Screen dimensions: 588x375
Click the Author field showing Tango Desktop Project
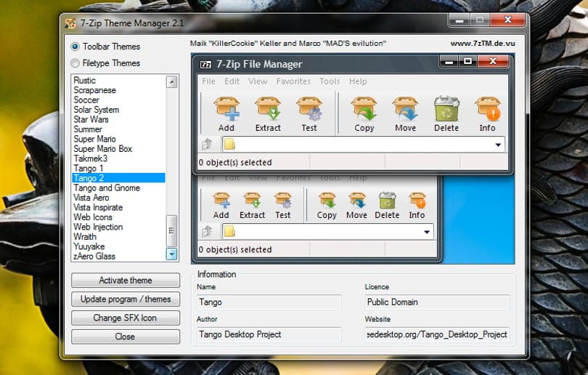(x=269, y=334)
